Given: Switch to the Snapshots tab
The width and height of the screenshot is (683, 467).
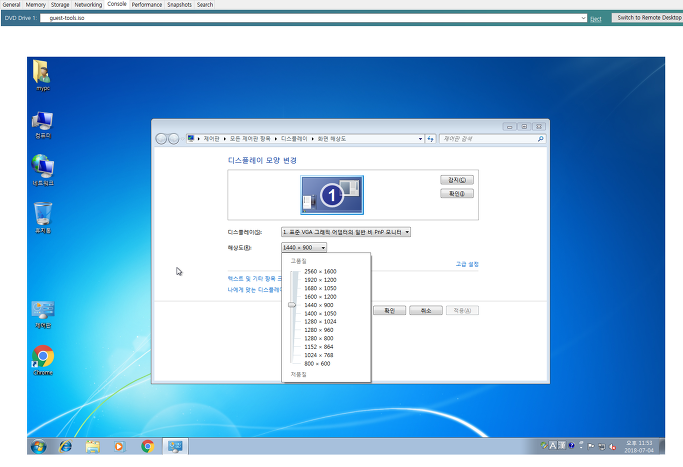Looking at the screenshot, I should point(179,5).
